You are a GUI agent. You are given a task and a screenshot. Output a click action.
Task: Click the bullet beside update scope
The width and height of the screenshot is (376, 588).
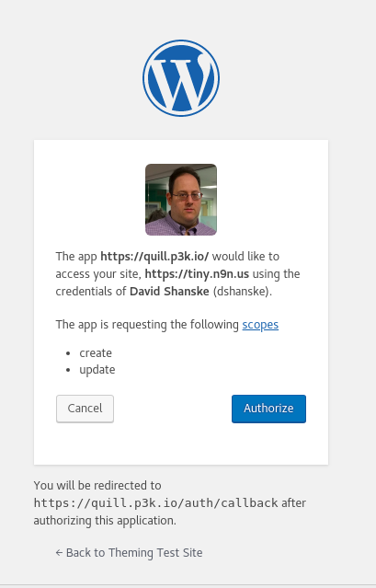point(68,370)
